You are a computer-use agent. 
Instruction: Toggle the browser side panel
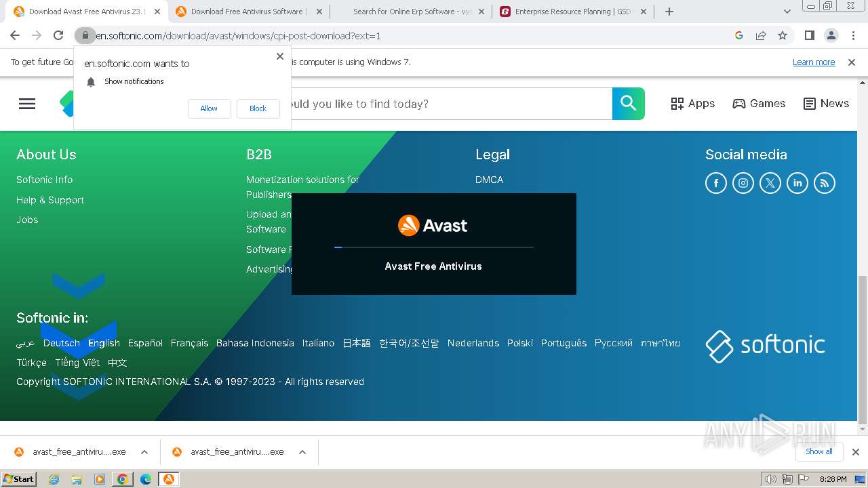[x=809, y=35]
